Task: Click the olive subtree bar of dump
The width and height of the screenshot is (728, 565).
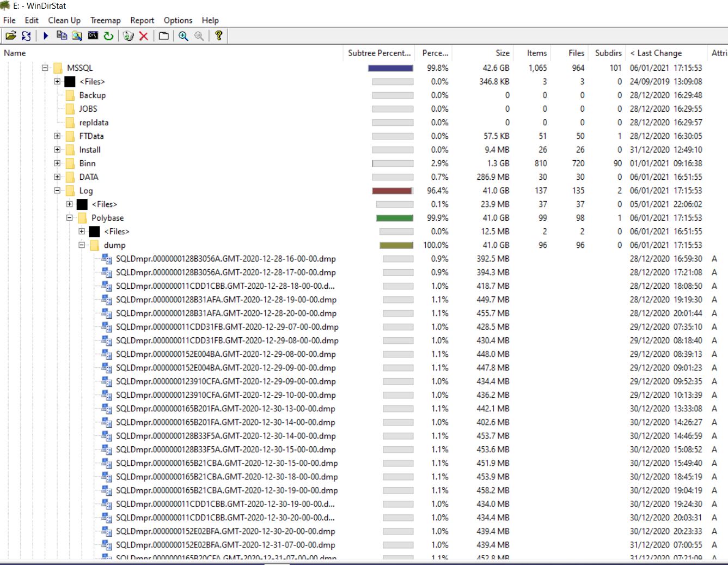Action: coord(396,245)
